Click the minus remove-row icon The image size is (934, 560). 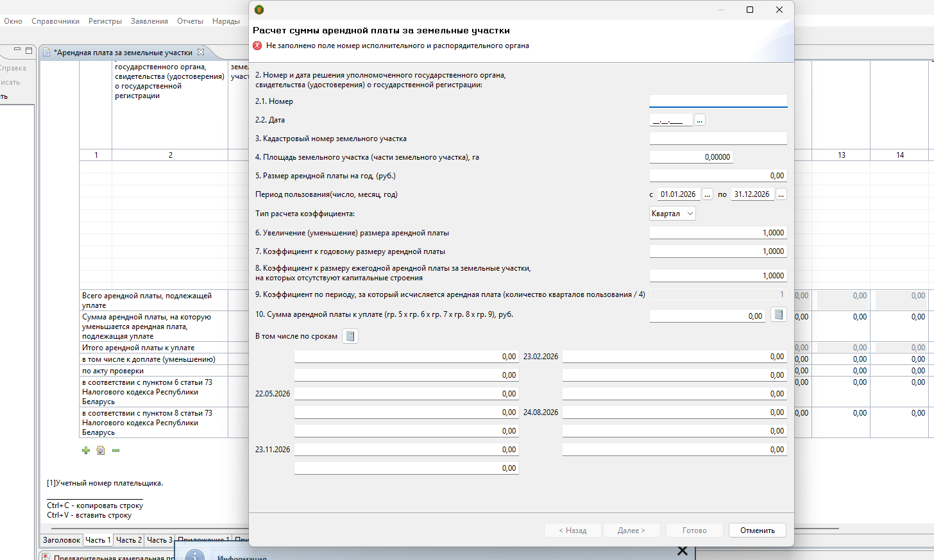(x=115, y=450)
